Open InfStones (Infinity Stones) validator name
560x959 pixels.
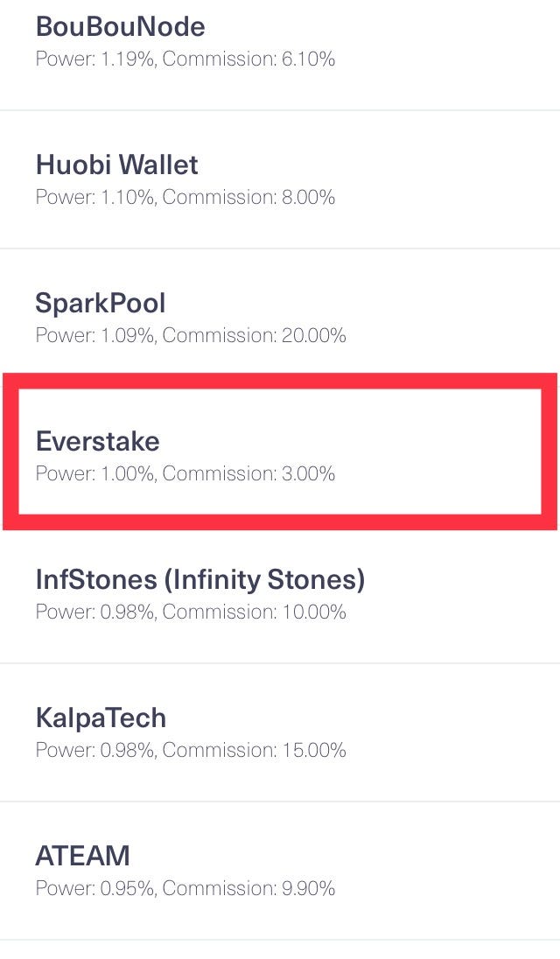click(x=199, y=580)
